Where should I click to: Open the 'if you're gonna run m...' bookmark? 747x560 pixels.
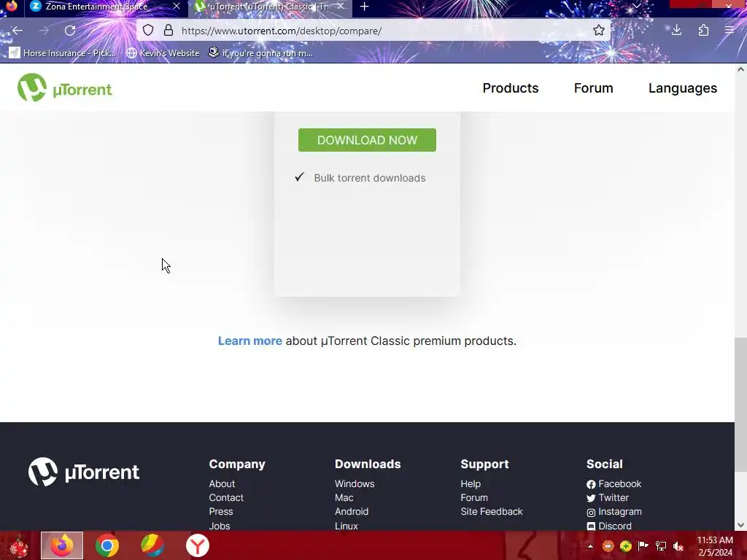point(260,52)
